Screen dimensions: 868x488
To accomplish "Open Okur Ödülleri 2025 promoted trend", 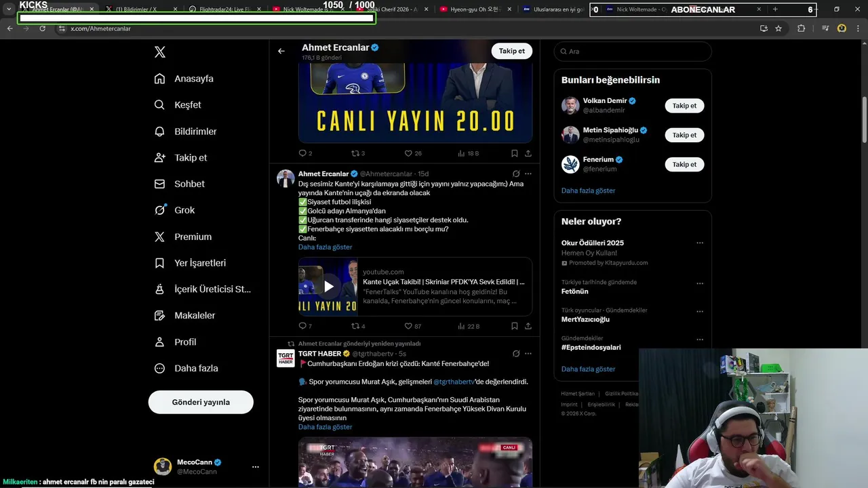I will click(x=592, y=243).
